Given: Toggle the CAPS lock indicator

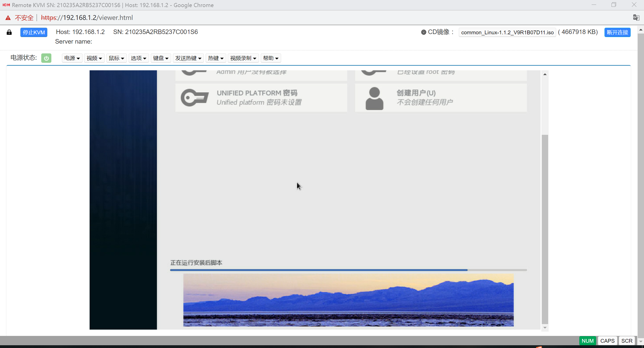Looking at the screenshot, I should pyautogui.click(x=607, y=341).
